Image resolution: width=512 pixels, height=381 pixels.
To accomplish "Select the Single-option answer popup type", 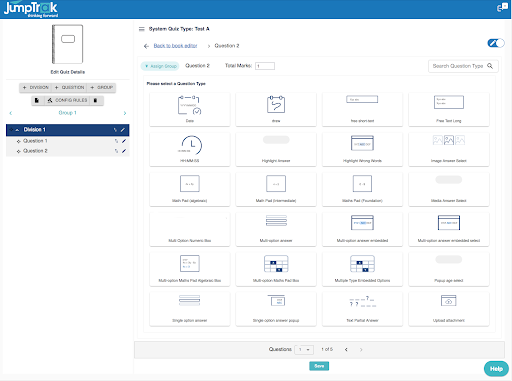I will pos(276,309).
